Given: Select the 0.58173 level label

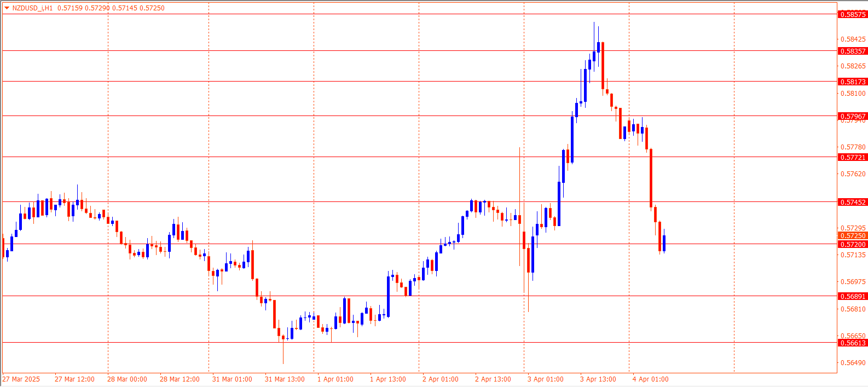Looking at the screenshot, I should coord(853,82).
